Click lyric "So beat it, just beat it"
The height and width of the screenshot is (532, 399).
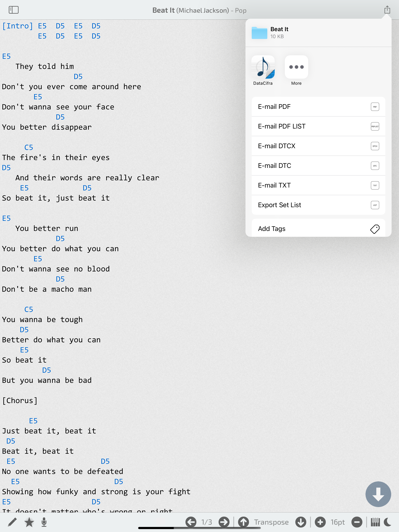coord(56,198)
